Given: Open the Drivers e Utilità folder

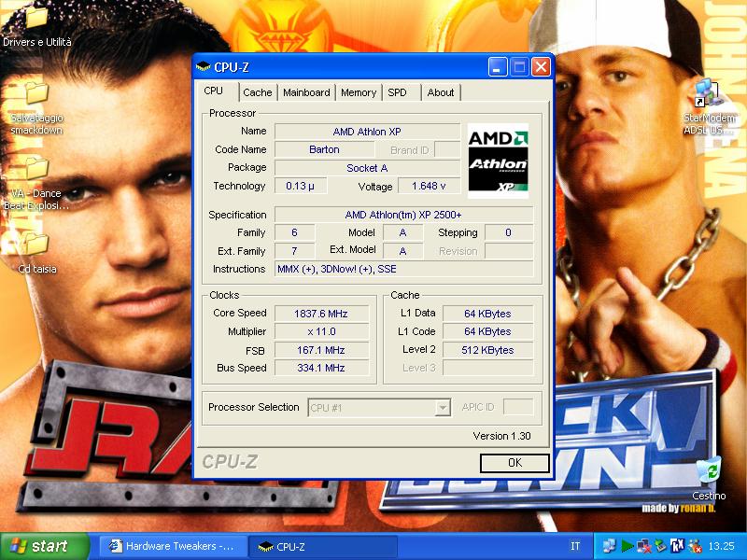Looking at the screenshot, I should [x=36, y=26].
